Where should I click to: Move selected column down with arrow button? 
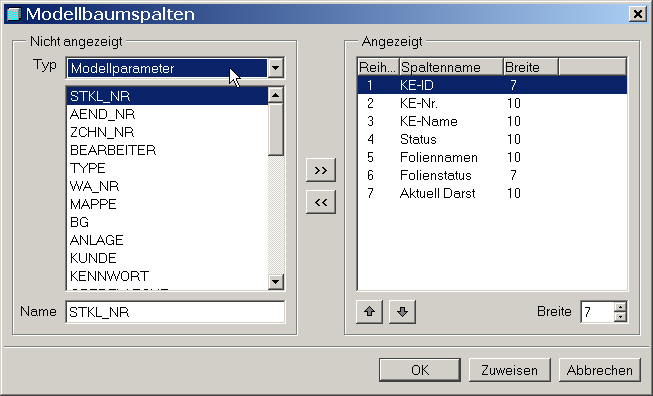(x=402, y=311)
